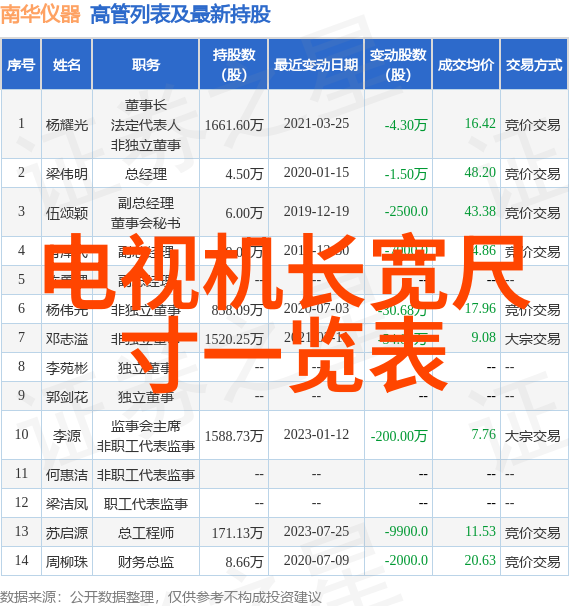The image size is (569, 606).
Task: Click the date 2019-12-19
Action: (316, 211)
